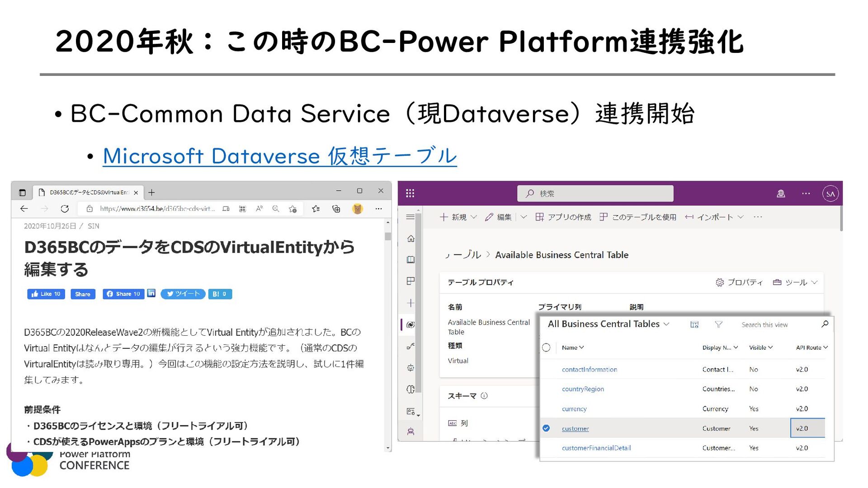Open API Route column menu
This screenshot has height=488, width=868.
811,347
